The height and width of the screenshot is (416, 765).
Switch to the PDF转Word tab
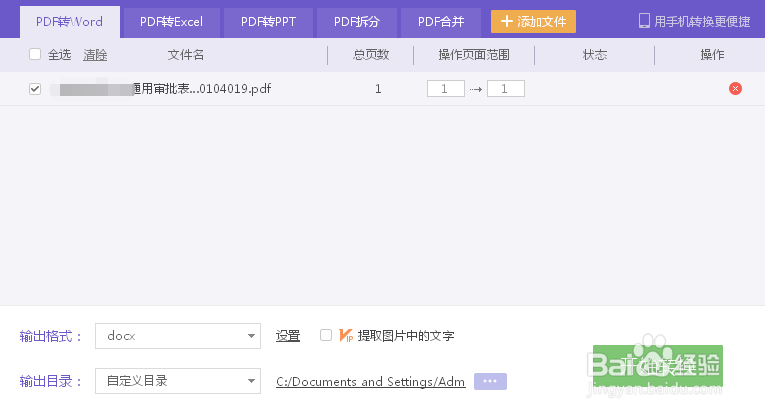click(x=70, y=22)
